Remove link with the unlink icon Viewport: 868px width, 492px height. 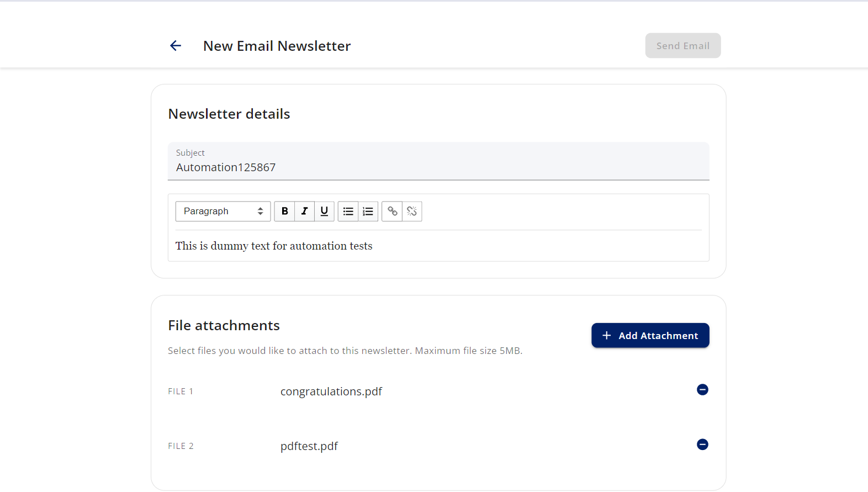412,211
